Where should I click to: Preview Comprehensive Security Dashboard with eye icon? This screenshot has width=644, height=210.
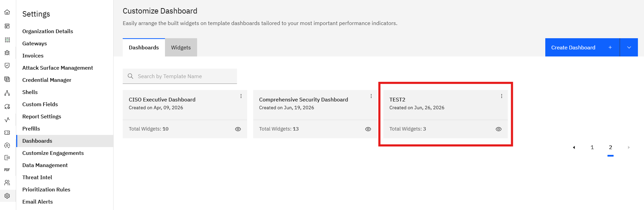[x=368, y=129]
